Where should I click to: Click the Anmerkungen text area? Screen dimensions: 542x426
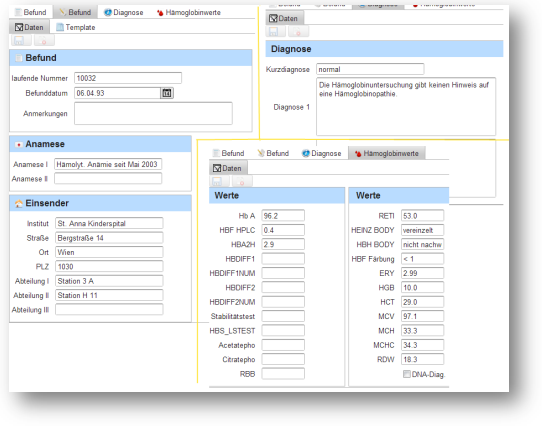[153, 113]
